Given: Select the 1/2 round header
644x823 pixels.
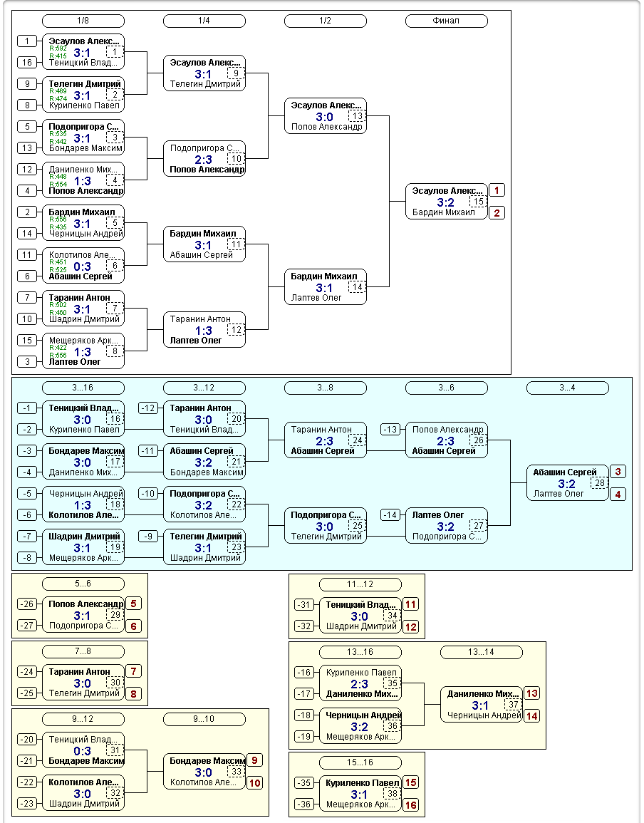Looking at the screenshot, I should [326, 21].
